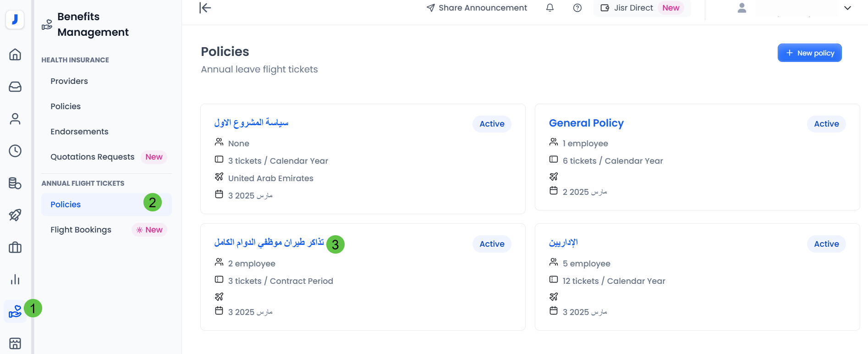
Task: Collapse the navigation panel with the arrow icon
Action: pyautogui.click(x=205, y=8)
